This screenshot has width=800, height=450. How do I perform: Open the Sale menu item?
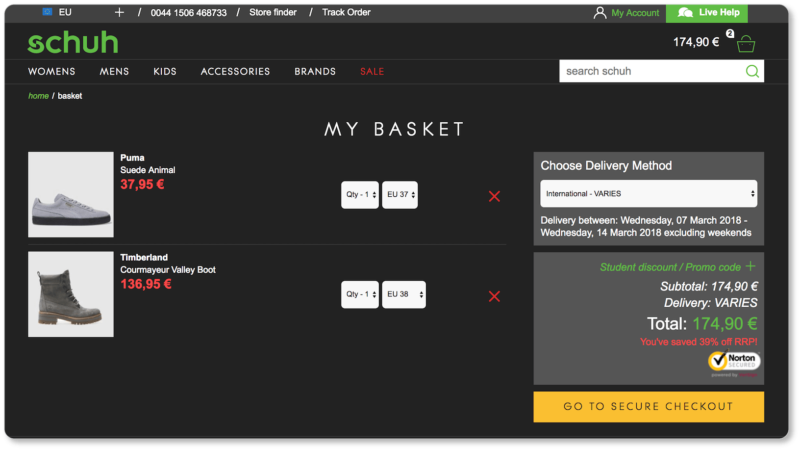(x=372, y=71)
